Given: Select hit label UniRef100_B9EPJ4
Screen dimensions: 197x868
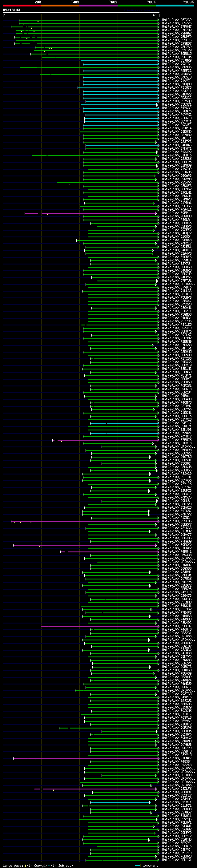Looking at the screenshot, I should pos(176,213).
